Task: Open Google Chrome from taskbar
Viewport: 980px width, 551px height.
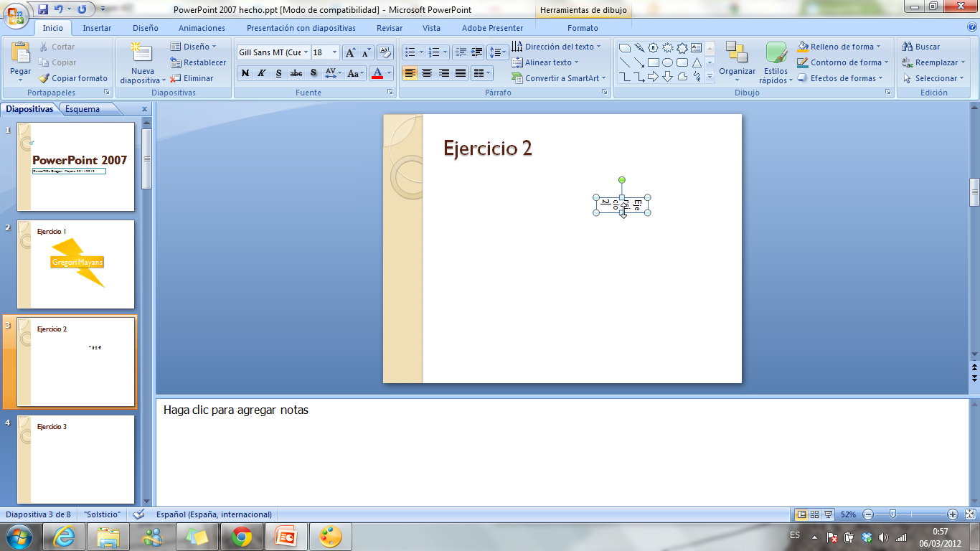Action: click(242, 537)
